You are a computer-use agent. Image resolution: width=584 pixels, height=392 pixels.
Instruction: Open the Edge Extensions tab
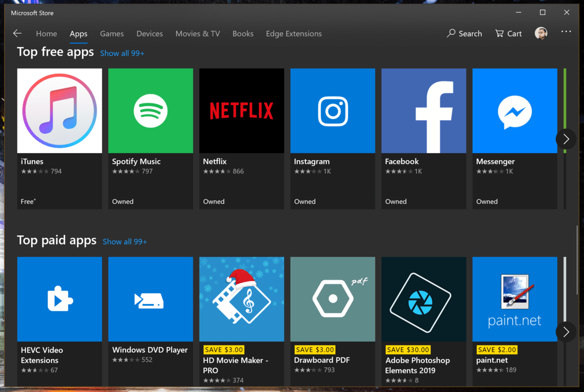pos(294,34)
